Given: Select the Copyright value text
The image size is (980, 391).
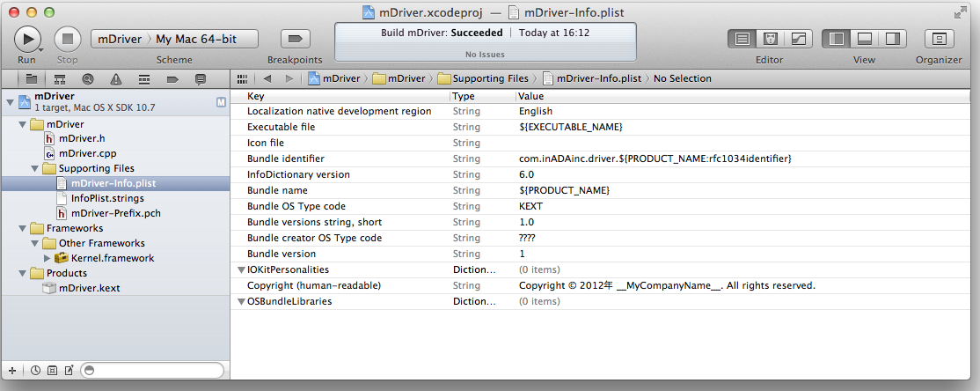Looking at the screenshot, I should click(667, 286).
